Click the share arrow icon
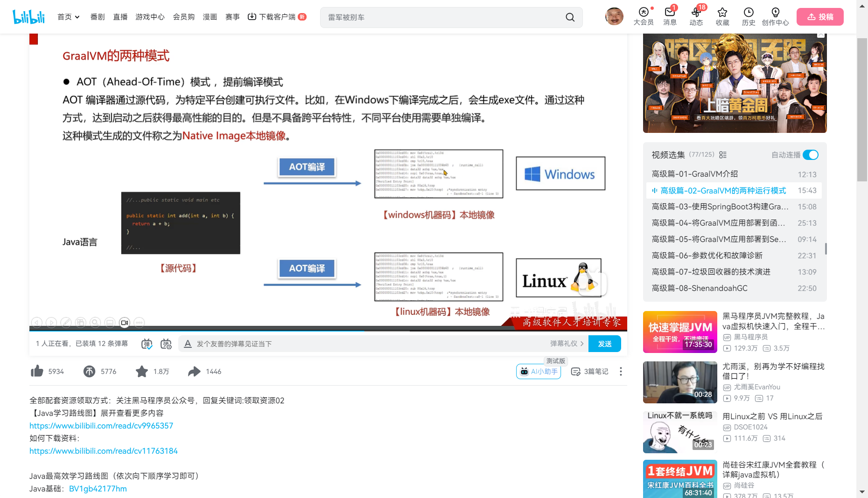 194,371
